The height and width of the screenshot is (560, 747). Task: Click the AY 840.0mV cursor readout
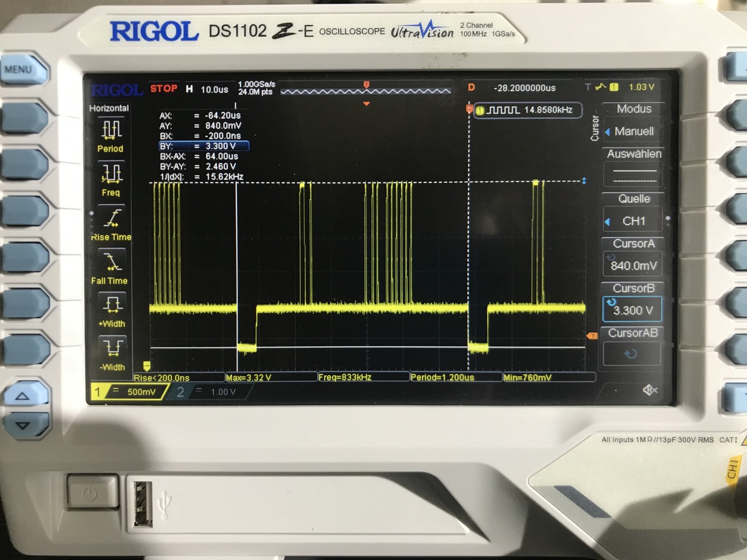[x=199, y=126]
